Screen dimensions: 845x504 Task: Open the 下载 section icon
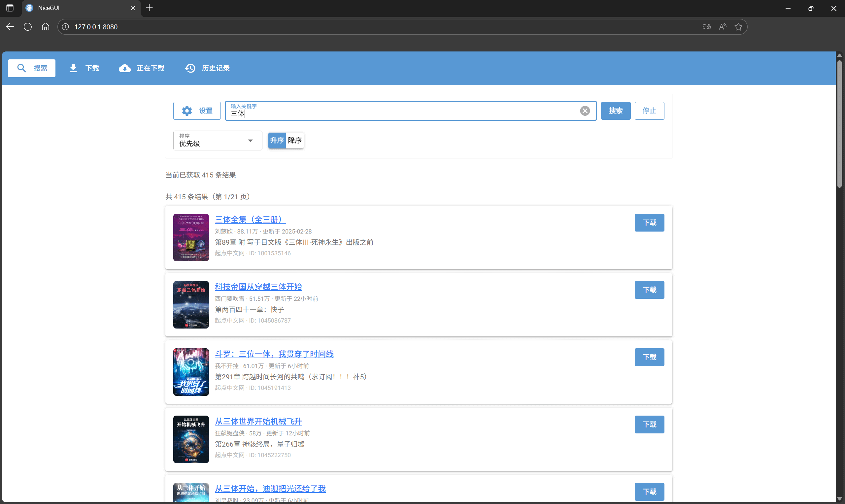(x=73, y=68)
